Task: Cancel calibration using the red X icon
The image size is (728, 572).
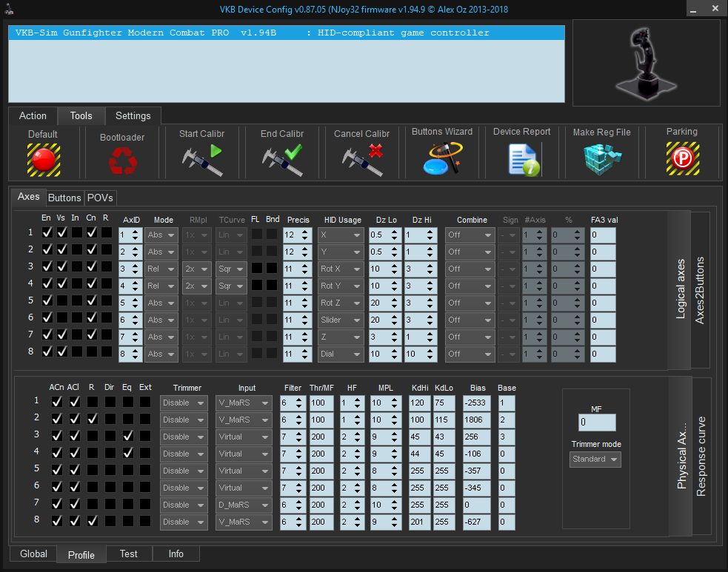Action: point(361,160)
